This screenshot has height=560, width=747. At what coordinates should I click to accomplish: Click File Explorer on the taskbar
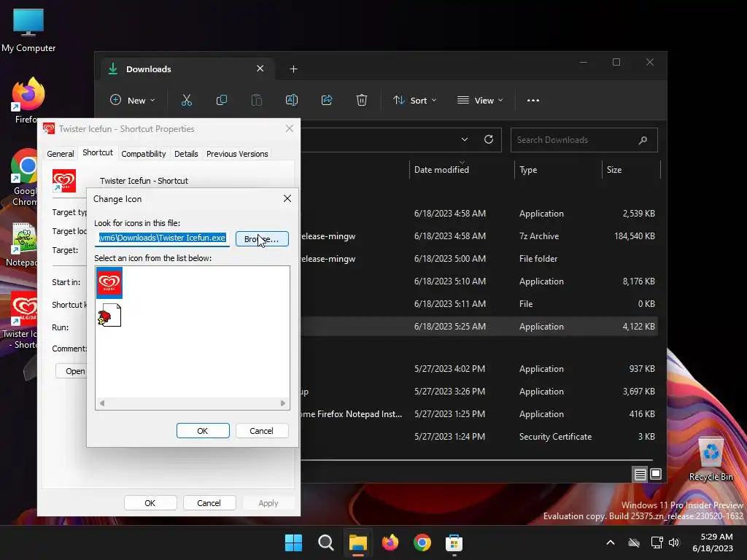tap(357, 542)
